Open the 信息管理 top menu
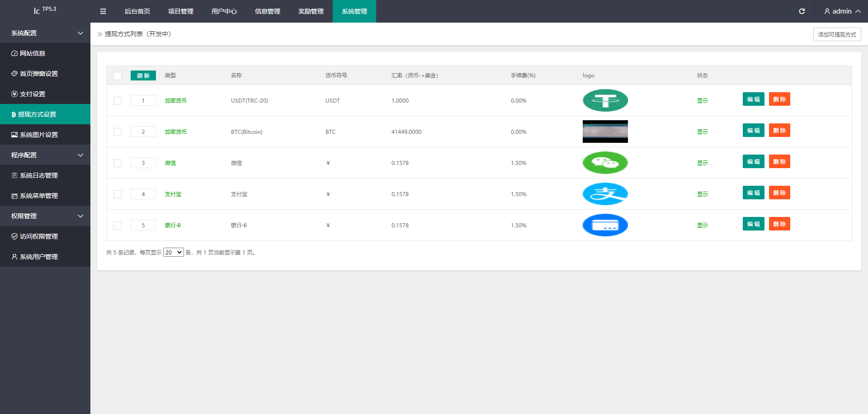Viewport: 868px width, 414px height. (x=268, y=11)
